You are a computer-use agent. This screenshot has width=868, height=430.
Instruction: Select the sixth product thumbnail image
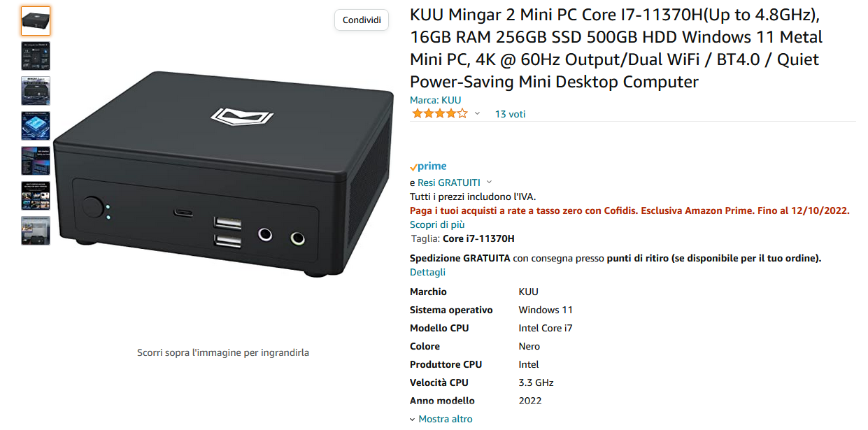tap(36, 196)
